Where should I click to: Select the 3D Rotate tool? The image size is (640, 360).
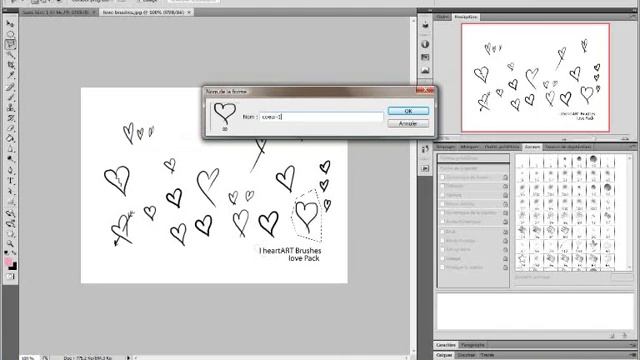[10, 213]
